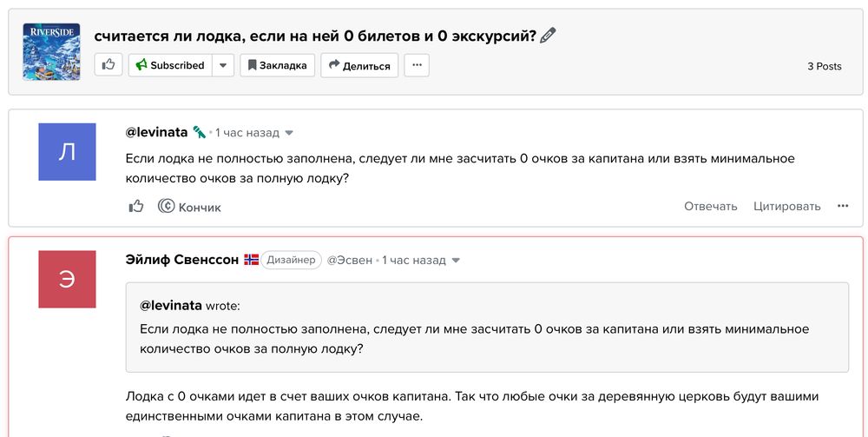Open the subscription options dropdown arrow
868x437 pixels.
coord(223,65)
